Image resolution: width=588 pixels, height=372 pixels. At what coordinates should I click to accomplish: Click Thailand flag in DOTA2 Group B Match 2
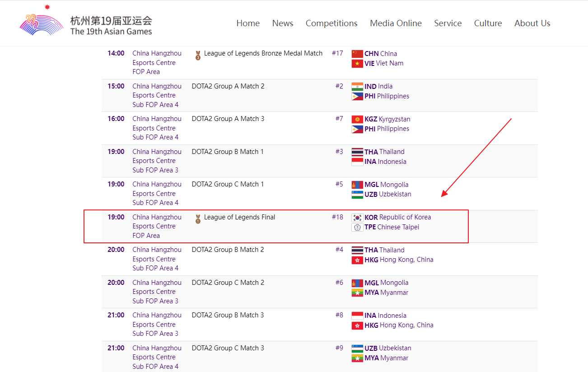point(357,250)
